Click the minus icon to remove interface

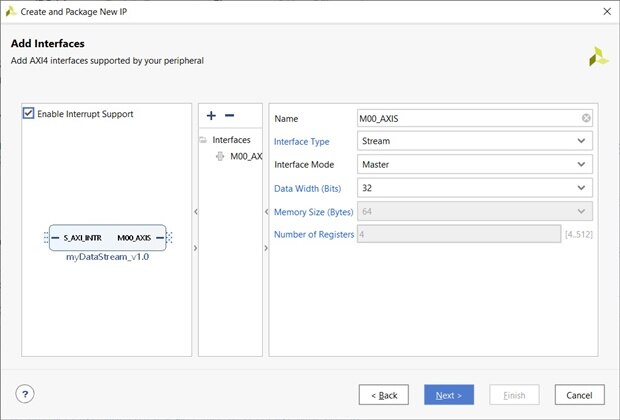(229, 117)
